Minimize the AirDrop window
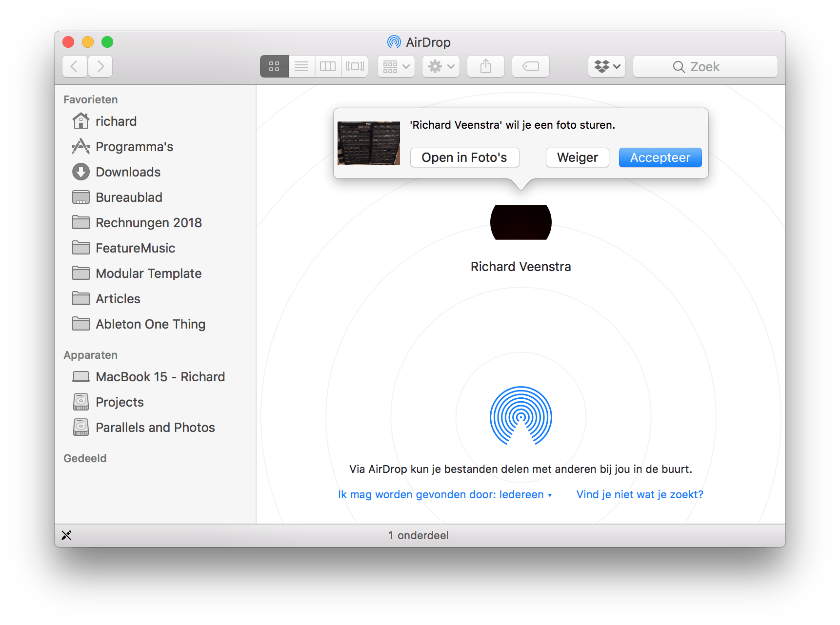This screenshot has height=625, width=840. pyautogui.click(x=88, y=42)
